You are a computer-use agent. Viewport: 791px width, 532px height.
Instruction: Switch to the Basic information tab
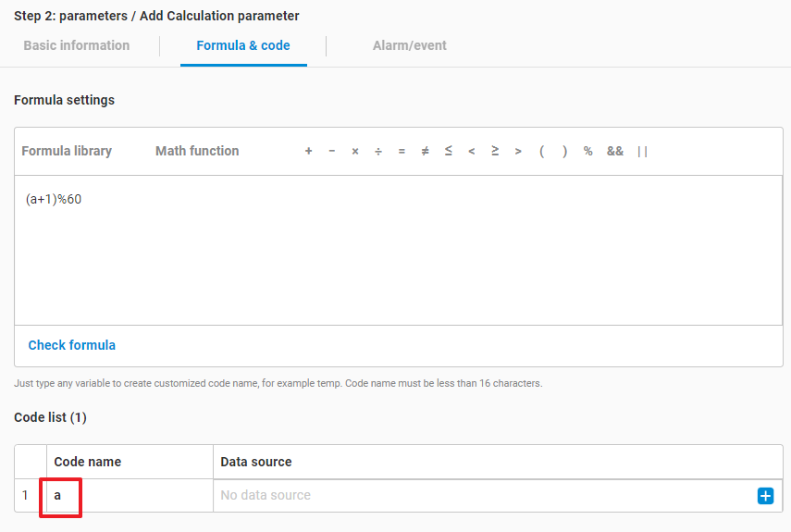tap(77, 45)
